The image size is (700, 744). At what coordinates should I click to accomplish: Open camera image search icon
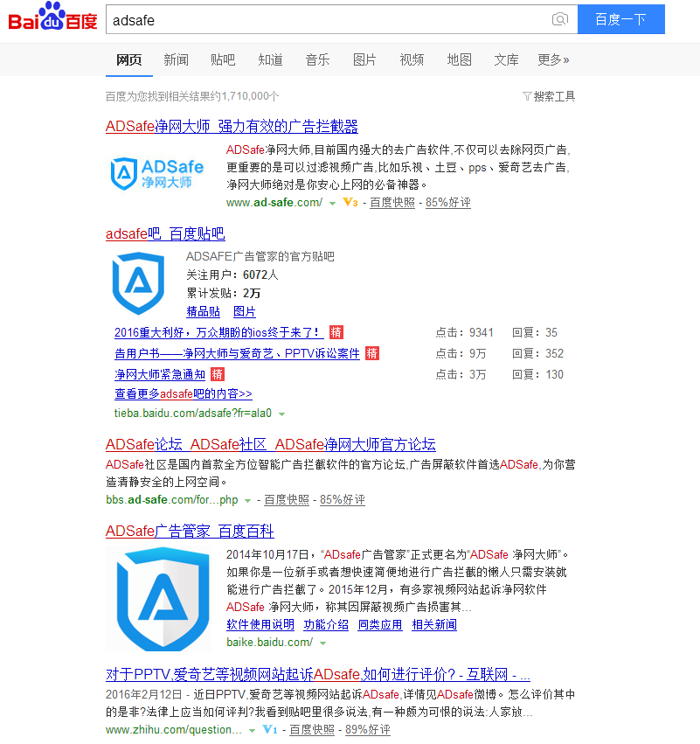pyautogui.click(x=560, y=19)
